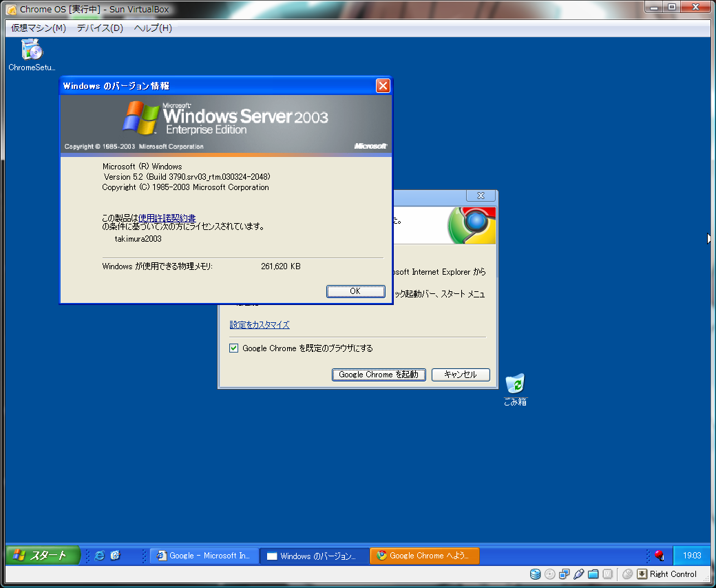Click the 19:03 taskbar clock

pos(692,556)
